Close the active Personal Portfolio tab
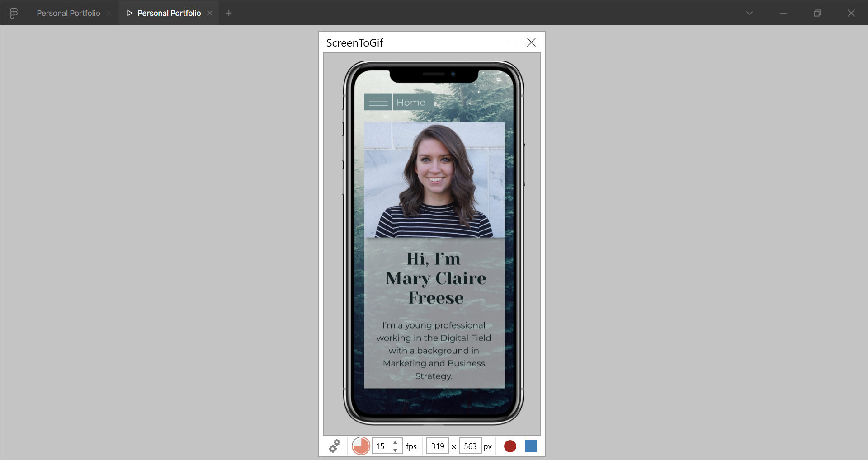 (210, 13)
